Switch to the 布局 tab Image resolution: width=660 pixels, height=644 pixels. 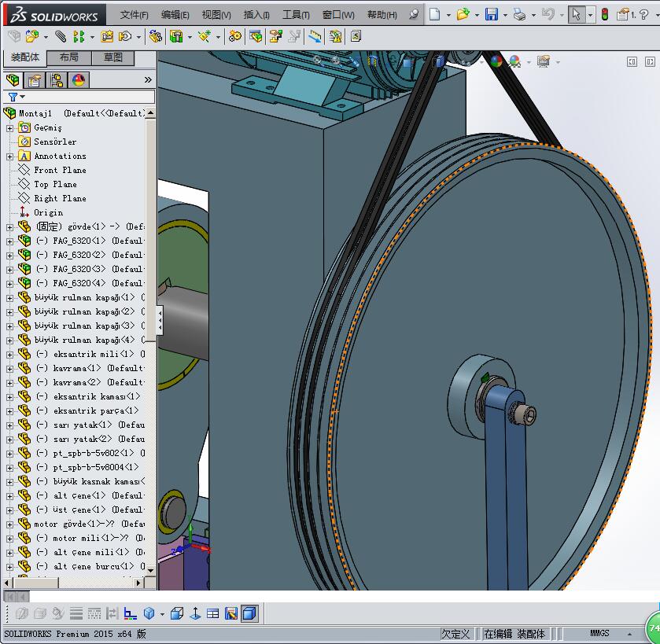69,57
